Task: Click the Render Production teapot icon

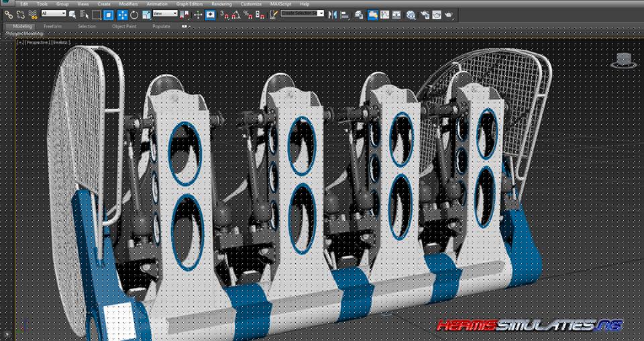Action: pyautogui.click(x=449, y=15)
